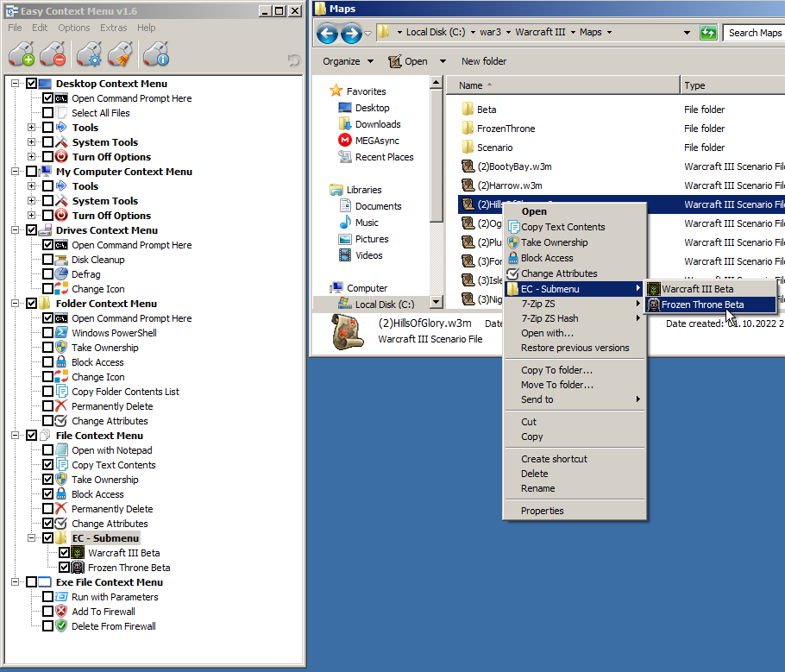Screen dimensions: 785x672
Task: Open the Organize dropdown in Maps window
Action: 348,61
